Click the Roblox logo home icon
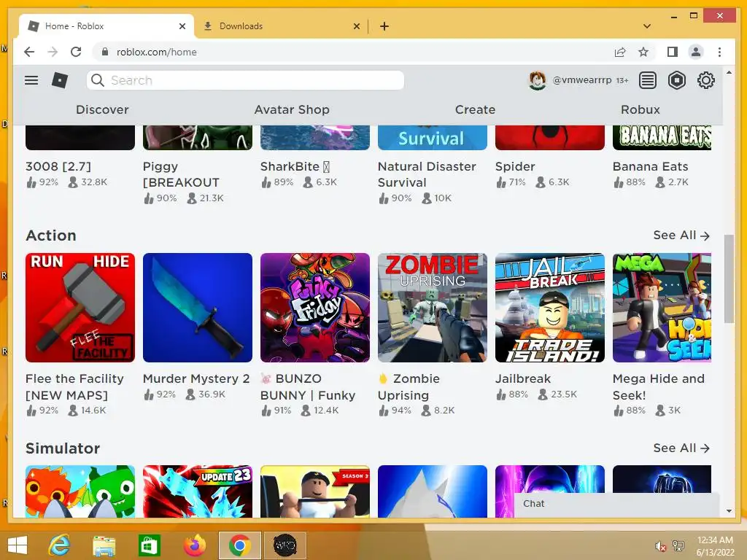The width and height of the screenshot is (747, 560). click(x=60, y=80)
